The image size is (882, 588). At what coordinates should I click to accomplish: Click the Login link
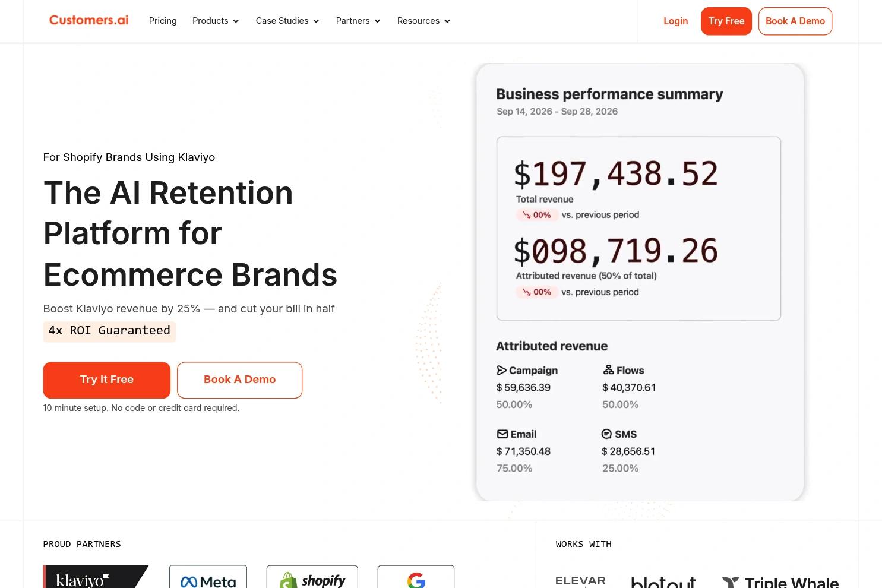[675, 21]
